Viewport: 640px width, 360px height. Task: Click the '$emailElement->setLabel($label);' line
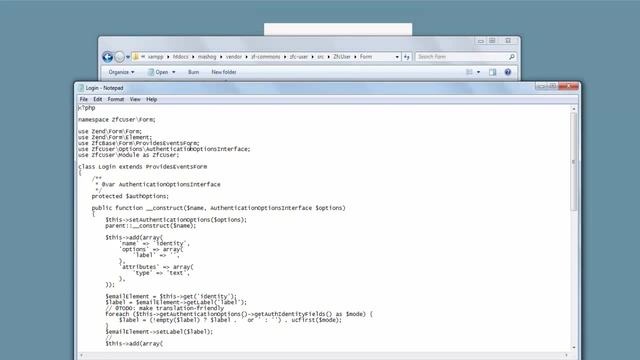point(159,331)
